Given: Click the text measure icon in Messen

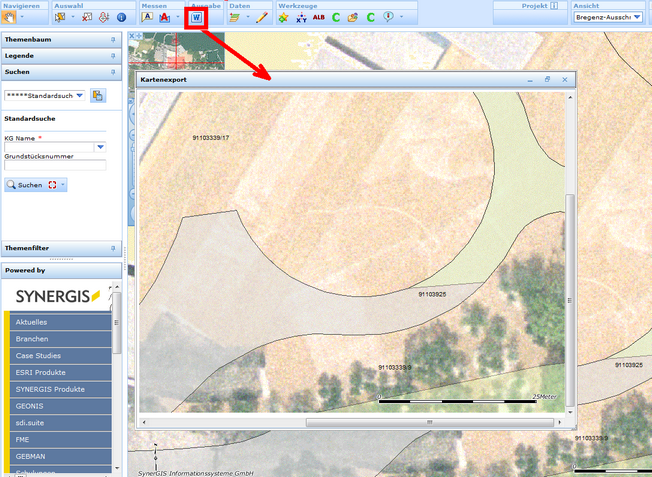Looking at the screenshot, I should (147, 17).
